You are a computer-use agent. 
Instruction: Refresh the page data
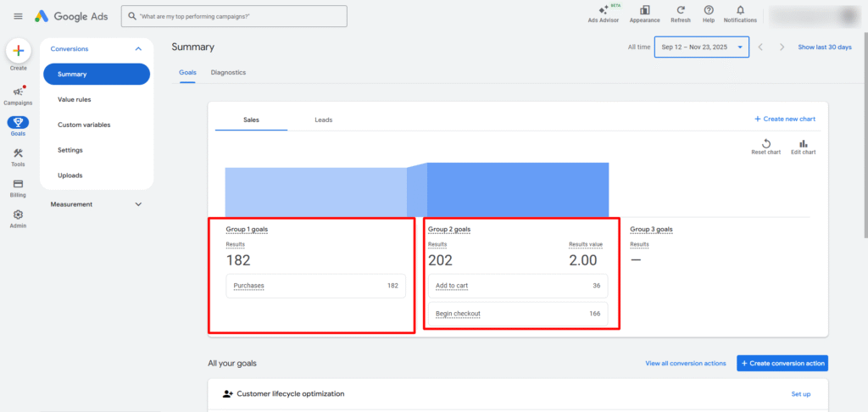click(x=680, y=14)
